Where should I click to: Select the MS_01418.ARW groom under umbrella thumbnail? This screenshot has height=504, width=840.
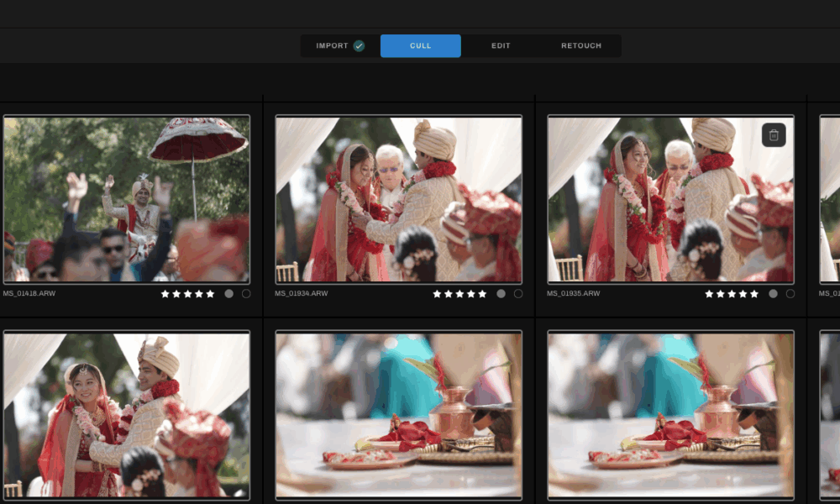127,199
